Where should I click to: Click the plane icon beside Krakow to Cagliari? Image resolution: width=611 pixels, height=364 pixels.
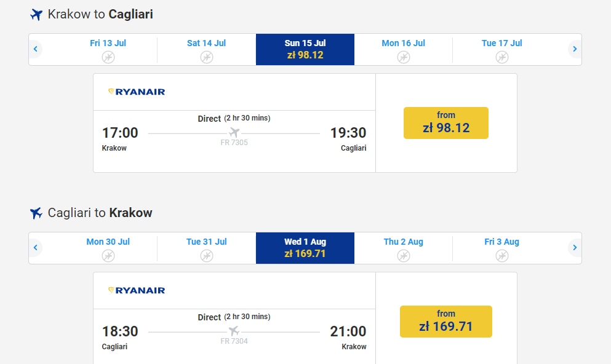pyautogui.click(x=36, y=15)
